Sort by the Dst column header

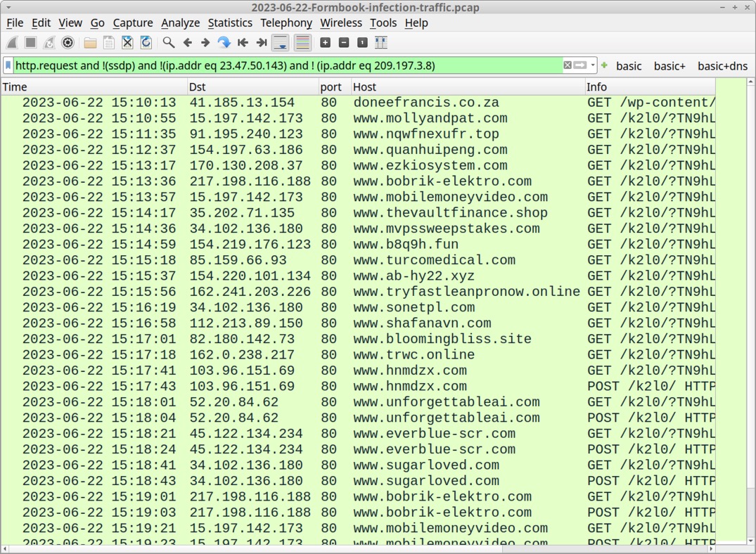point(252,86)
